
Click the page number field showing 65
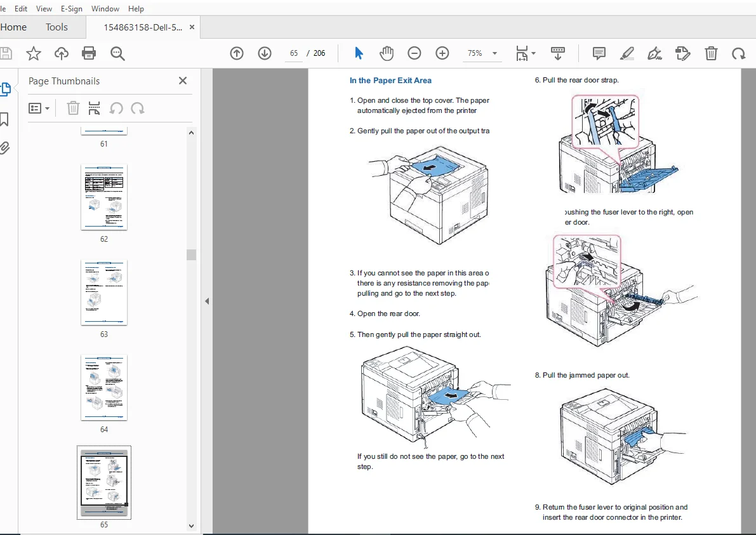tap(294, 53)
